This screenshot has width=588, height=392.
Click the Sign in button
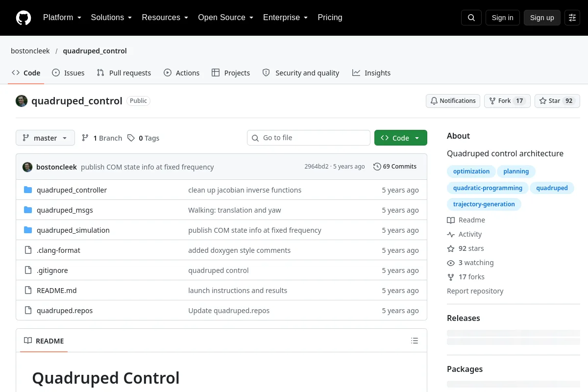(x=503, y=18)
